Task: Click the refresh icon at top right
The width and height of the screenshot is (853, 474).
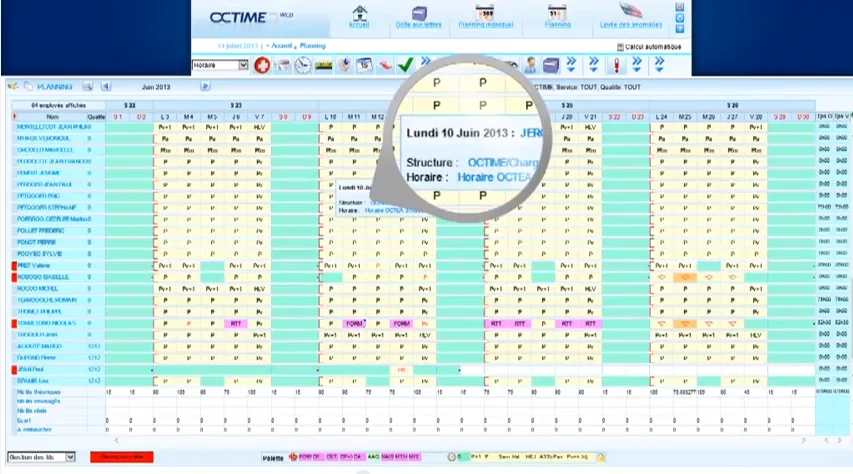Action: coord(679,18)
